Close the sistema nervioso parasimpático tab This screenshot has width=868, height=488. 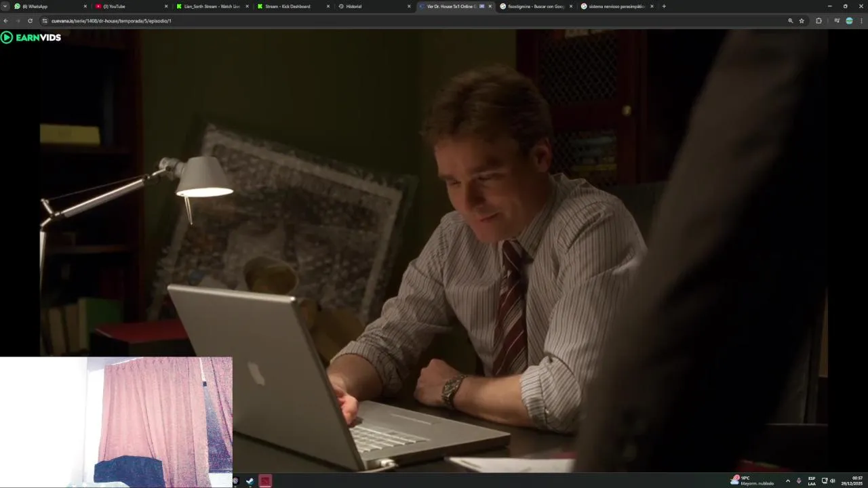(x=652, y=6)
